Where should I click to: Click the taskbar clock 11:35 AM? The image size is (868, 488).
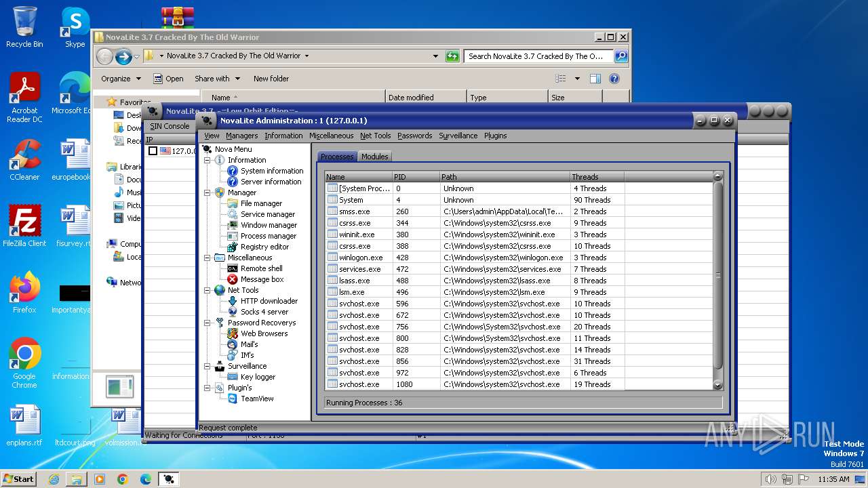[833, 479]
